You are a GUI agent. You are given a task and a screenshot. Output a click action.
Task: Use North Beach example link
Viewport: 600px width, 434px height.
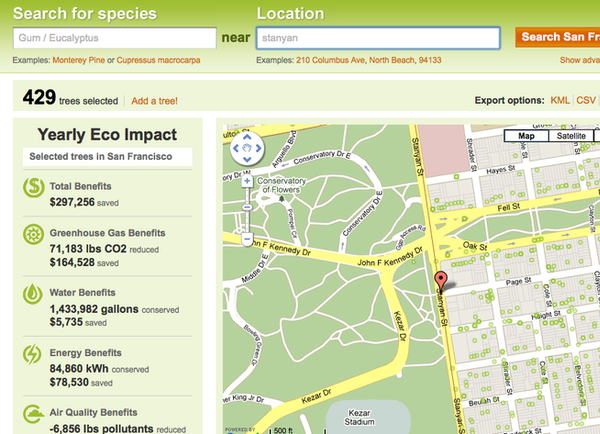pos(392,60)
